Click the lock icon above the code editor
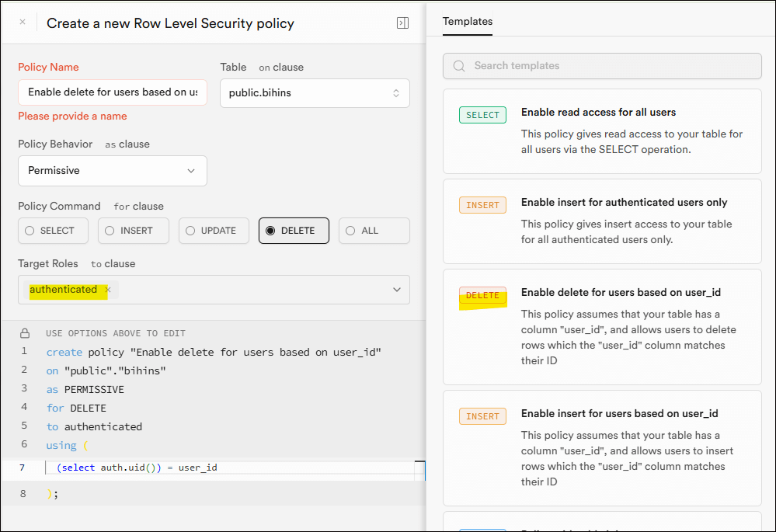Viewport: 776px width, 532px height. coord(25,333)
